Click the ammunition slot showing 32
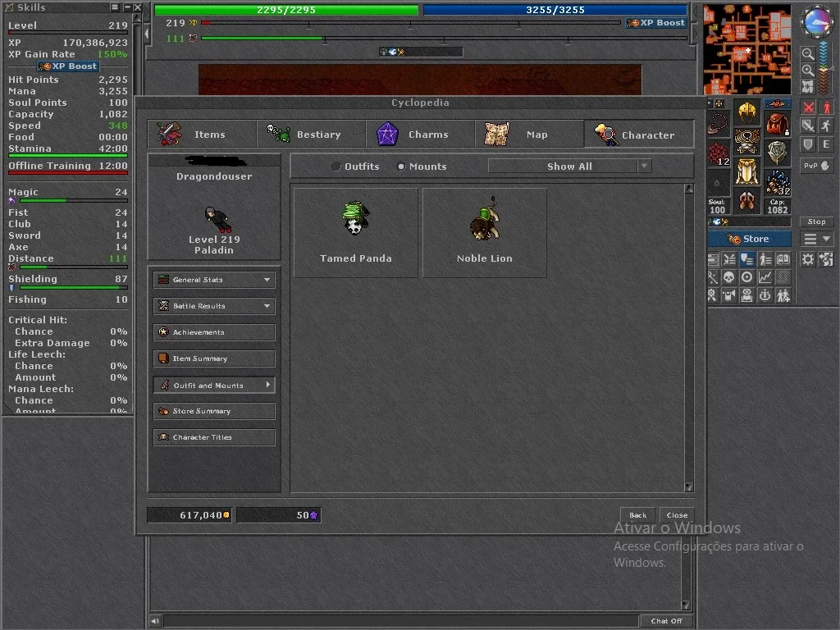Screen dimensions: 840x630 click(778, 182)
